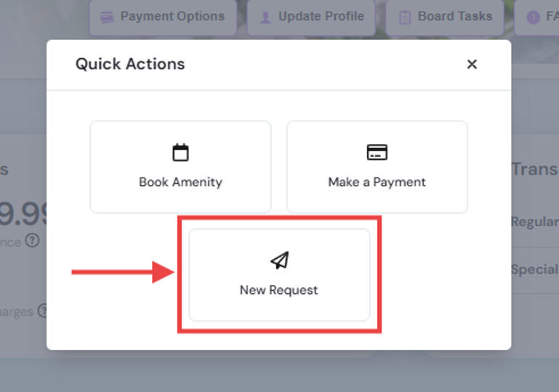The image size is (559, 392).
Task: Open Board Tasks from the top bar
Action: pyautogui.click(x=445, y=17)
